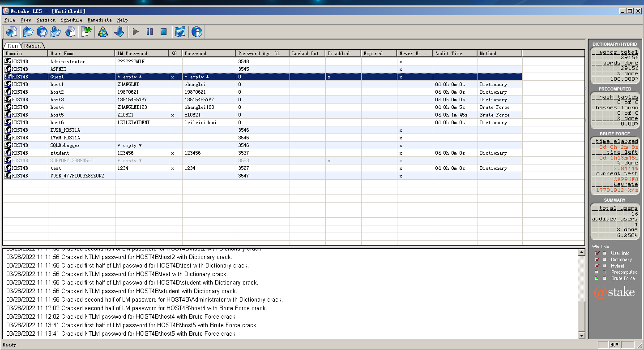Toggle the Win Precomputed checkbox
The height and width of the screenshot is (350, 644).
(x=597, y=272)
